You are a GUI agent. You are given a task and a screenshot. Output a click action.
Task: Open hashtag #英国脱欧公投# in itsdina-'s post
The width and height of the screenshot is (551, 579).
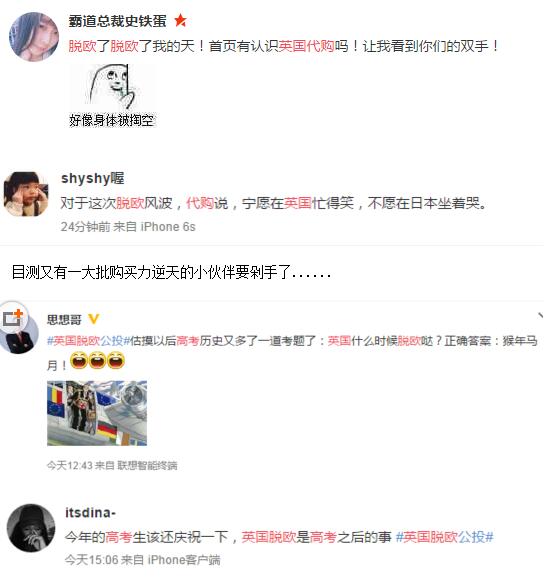coord(444,537)
